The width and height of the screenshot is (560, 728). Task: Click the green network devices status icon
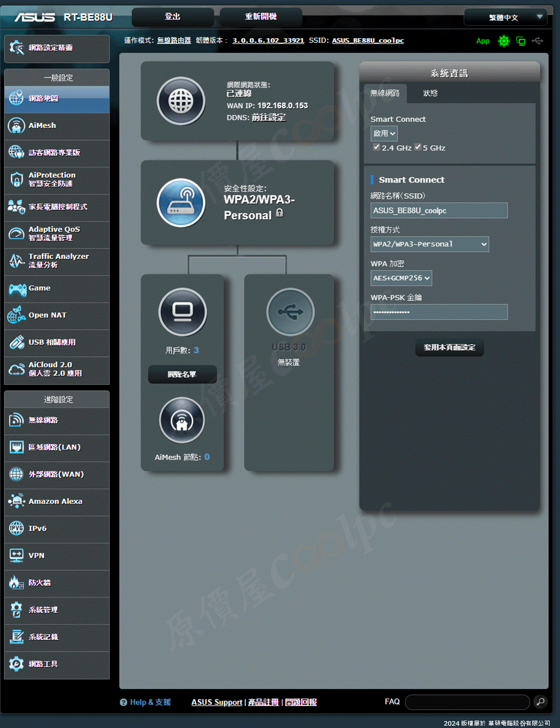[x=521, y=41]
